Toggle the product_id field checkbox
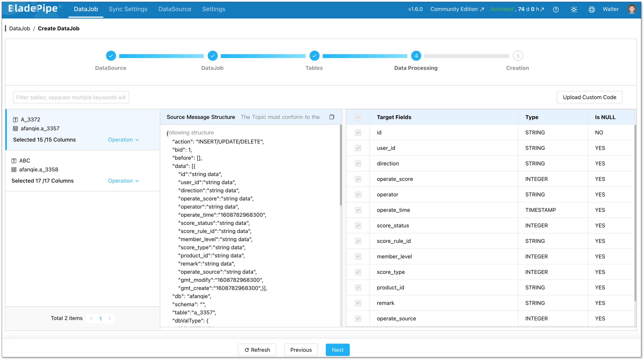 pyautogui.click(x=358, y=288)
